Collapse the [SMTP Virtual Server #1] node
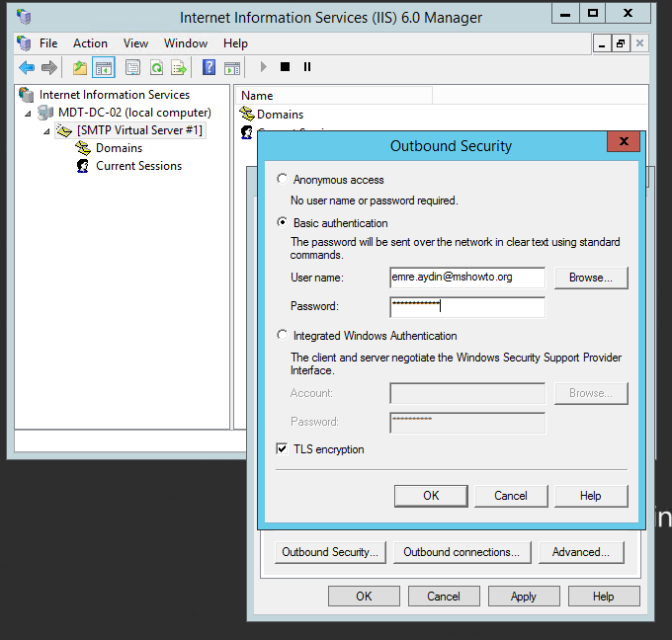The height and width of the screenshot is (640, 672). (x=46, y=131)
